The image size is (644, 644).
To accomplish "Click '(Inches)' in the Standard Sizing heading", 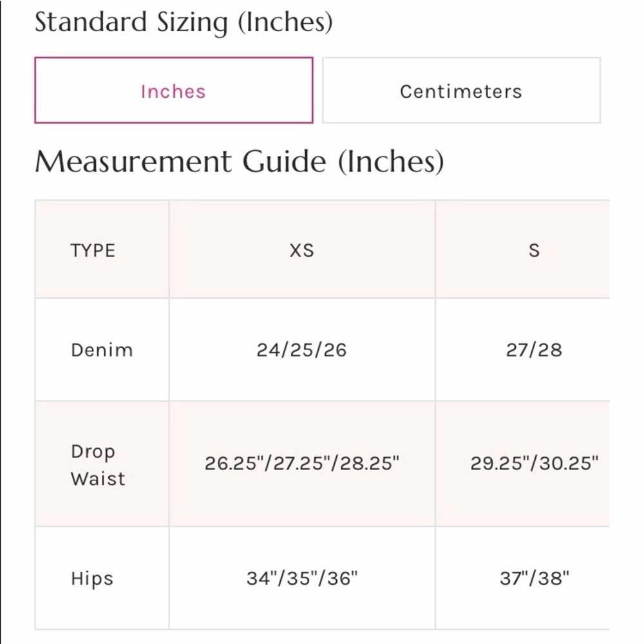I will click(x=285, y=23).
